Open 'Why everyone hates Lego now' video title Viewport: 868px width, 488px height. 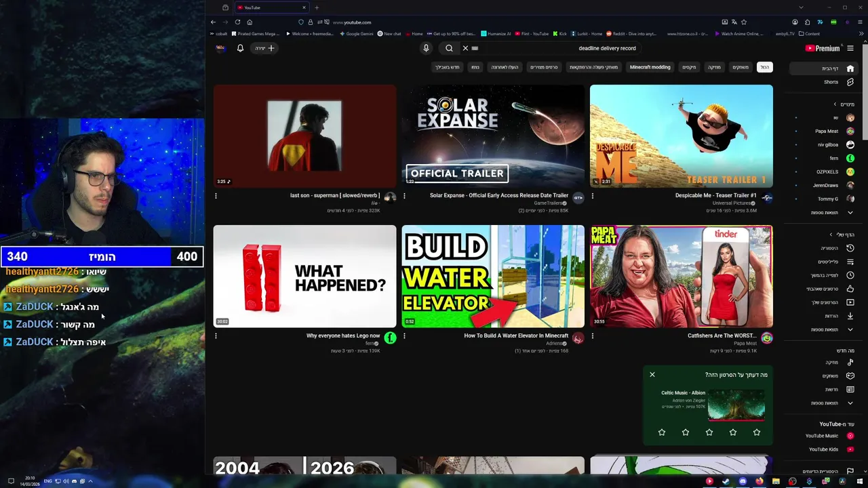point(343,335)
